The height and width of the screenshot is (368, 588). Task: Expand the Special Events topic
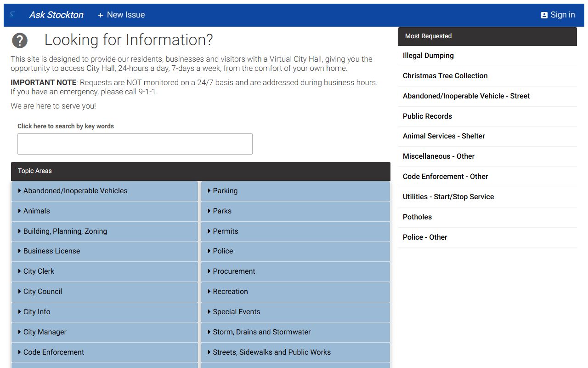pyautogui.click(x=295, y=312)
